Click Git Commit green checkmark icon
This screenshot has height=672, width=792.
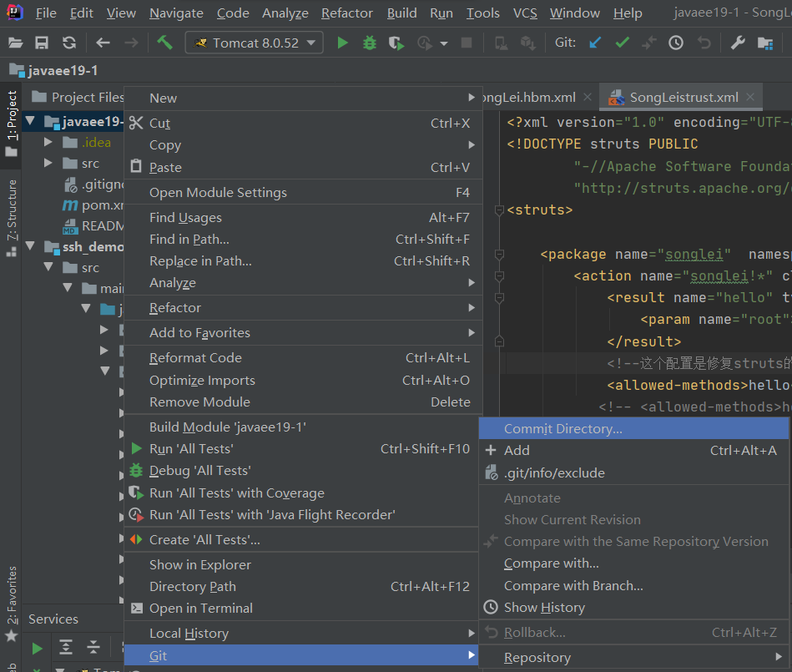point(622,43)
